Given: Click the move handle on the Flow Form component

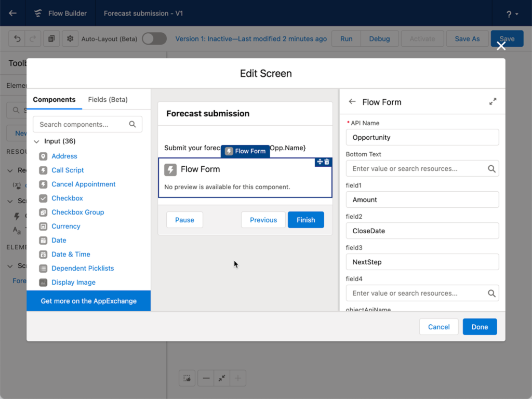Looking at the screenshot, I should point(320,162).
